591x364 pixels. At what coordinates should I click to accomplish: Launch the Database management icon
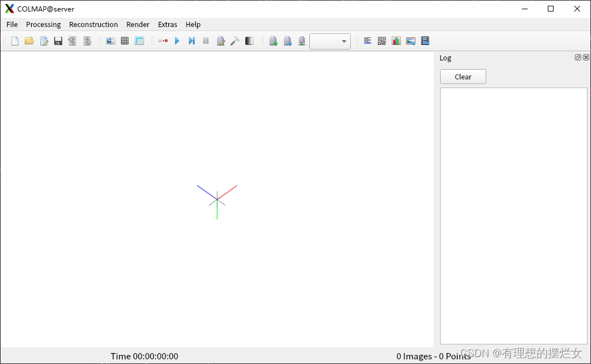pos(139,41)
